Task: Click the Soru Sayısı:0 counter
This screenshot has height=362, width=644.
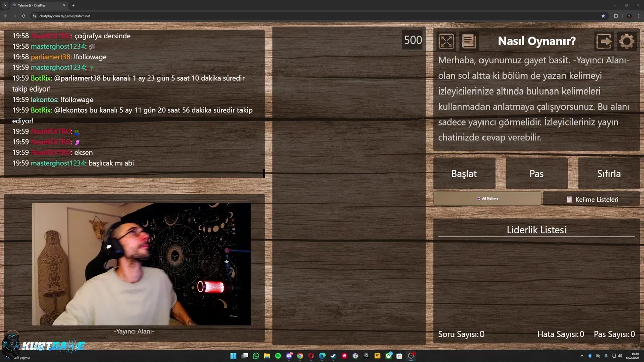Action: pyautogui.click(x=461, y=334)
